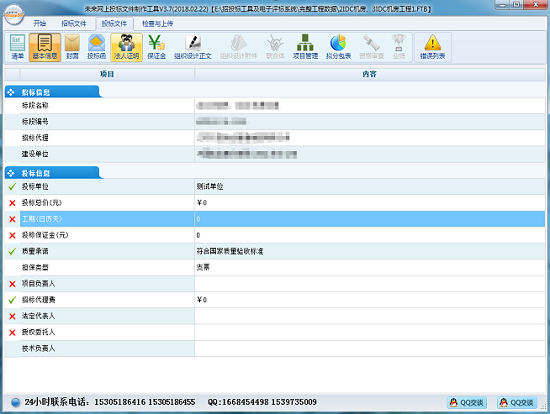Collapse the 招标信息 section header
This screenshot has height=414, width=550.
[x=53, y=92]
